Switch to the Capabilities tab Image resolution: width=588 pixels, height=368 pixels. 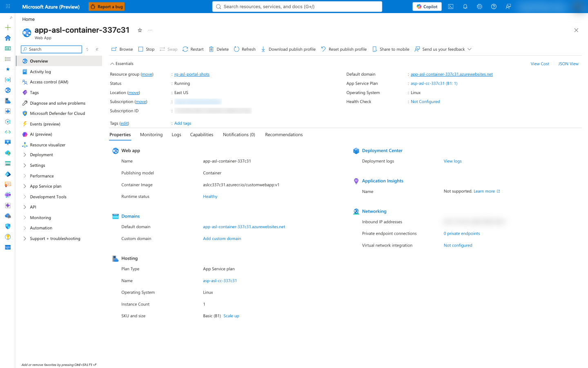(x=202, y=135)
